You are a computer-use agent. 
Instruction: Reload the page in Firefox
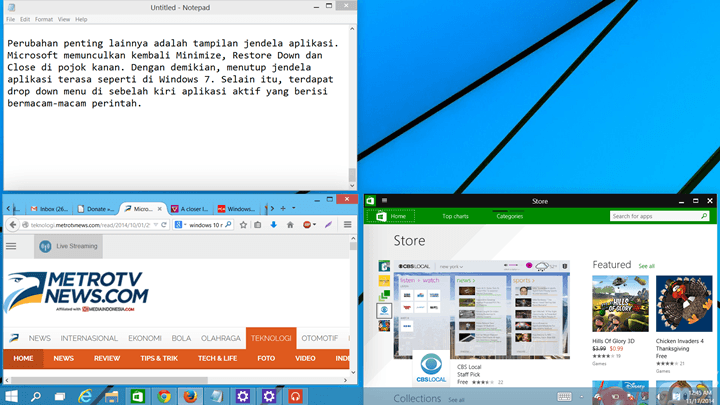click(x=164, y=225)
